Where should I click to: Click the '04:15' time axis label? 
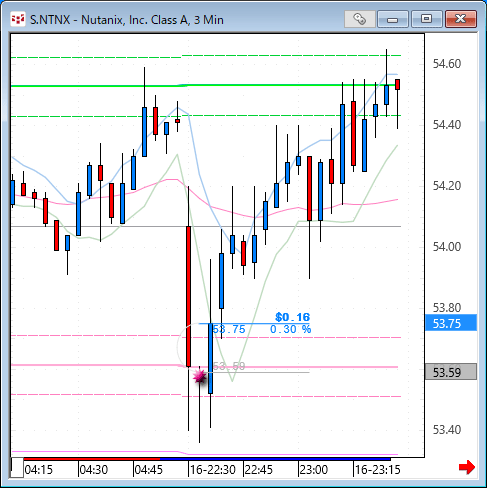[x=39, y=470]
